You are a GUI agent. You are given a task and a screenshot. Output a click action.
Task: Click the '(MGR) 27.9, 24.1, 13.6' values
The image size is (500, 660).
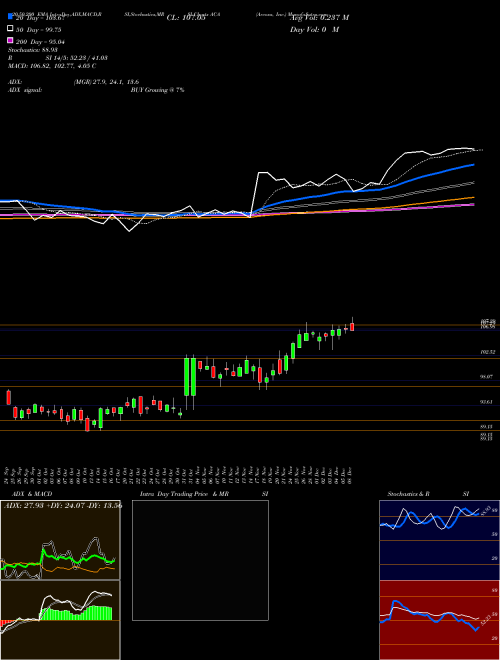pos(106,82)
